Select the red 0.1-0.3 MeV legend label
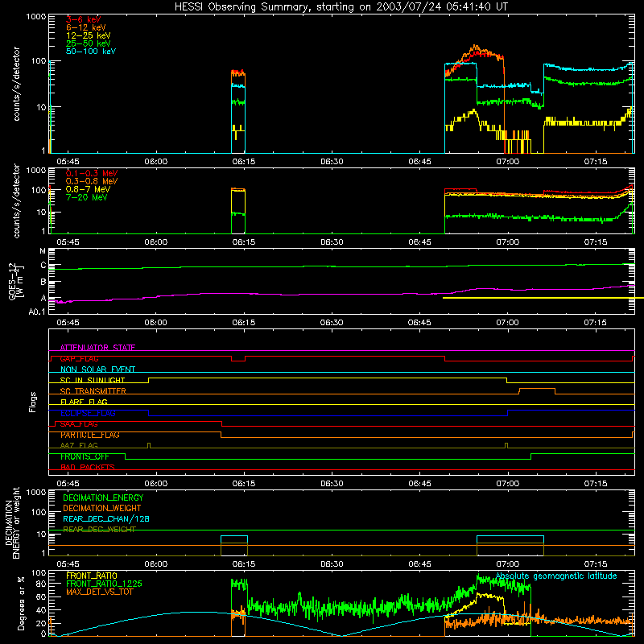This screenshot has width=644, height=644. [92, 173]
